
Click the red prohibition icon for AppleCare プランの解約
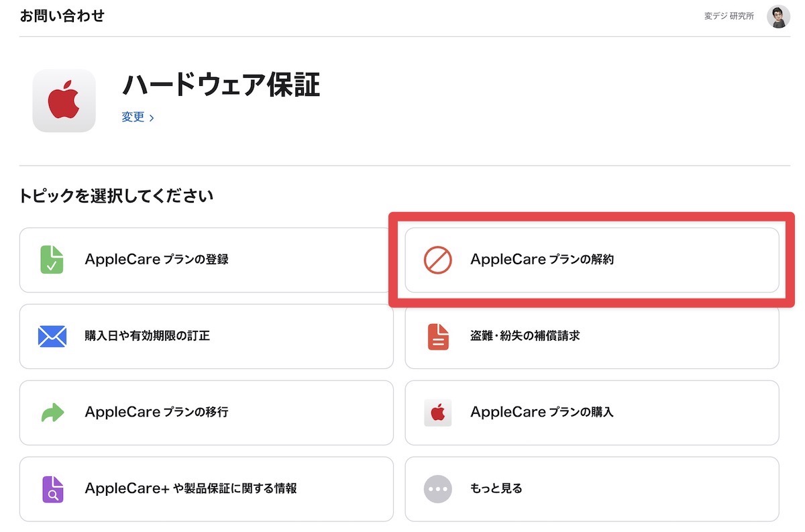coord(437,260)
